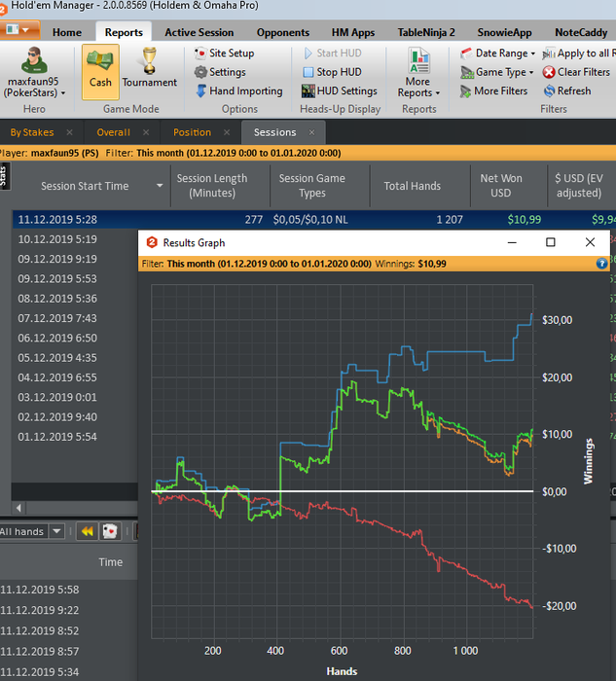This screenshot has width=616, height=681.
Task: Open Date Range filter dropdown
Action: pos(498,53)
